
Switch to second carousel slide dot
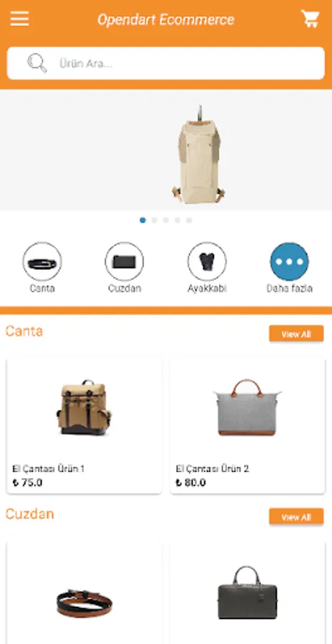[x=154, y=220]
